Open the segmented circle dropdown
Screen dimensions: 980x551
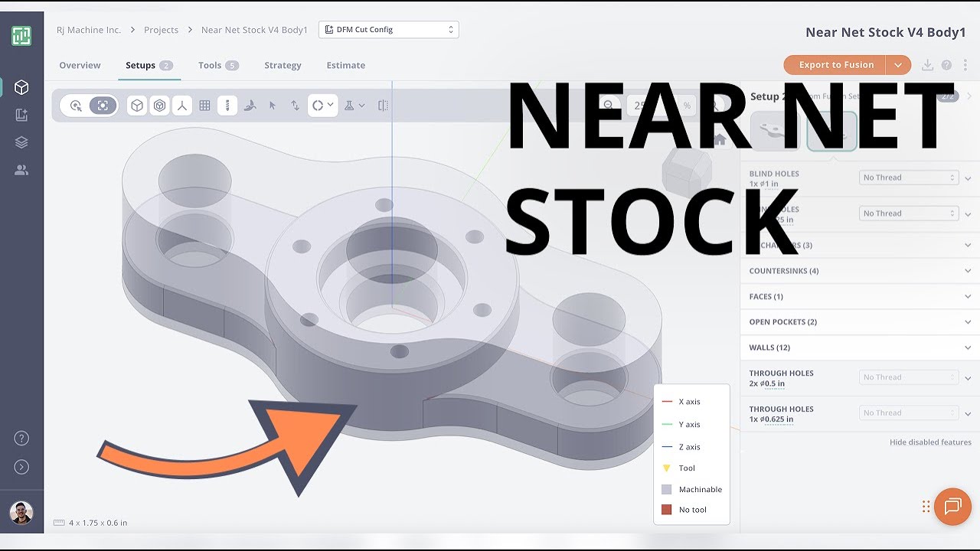[x=322, y=106]
